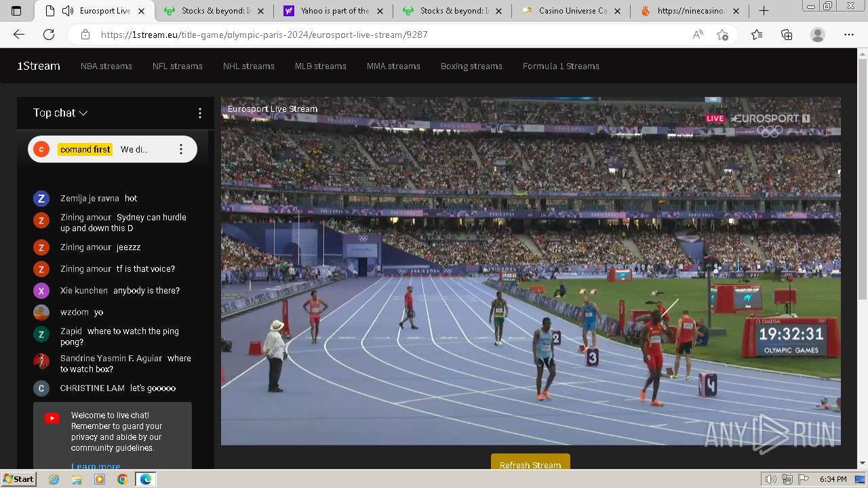This screenshot has height=488, width=868.
Task: Click the Eurosport live video player
Action: click(530, 271)
